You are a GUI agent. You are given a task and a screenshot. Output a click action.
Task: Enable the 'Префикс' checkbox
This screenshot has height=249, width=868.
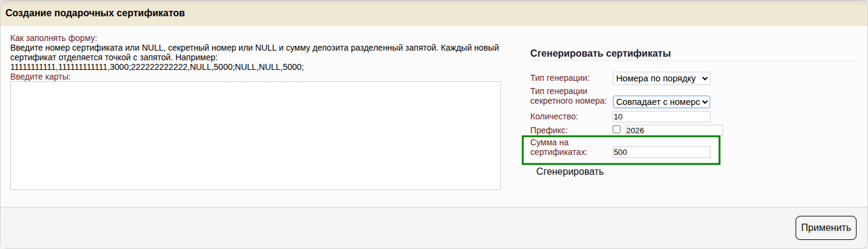(x=616, y=130)
